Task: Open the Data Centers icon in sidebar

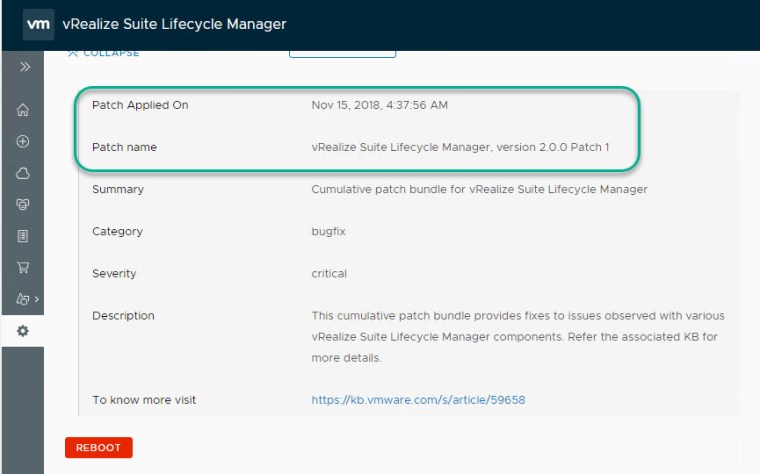Action: pos(23,204)
